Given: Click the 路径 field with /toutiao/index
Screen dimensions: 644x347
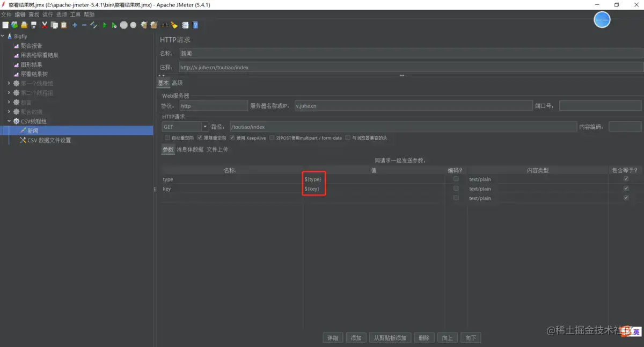Looking at the screenshot, I should (x=402, y=127).
